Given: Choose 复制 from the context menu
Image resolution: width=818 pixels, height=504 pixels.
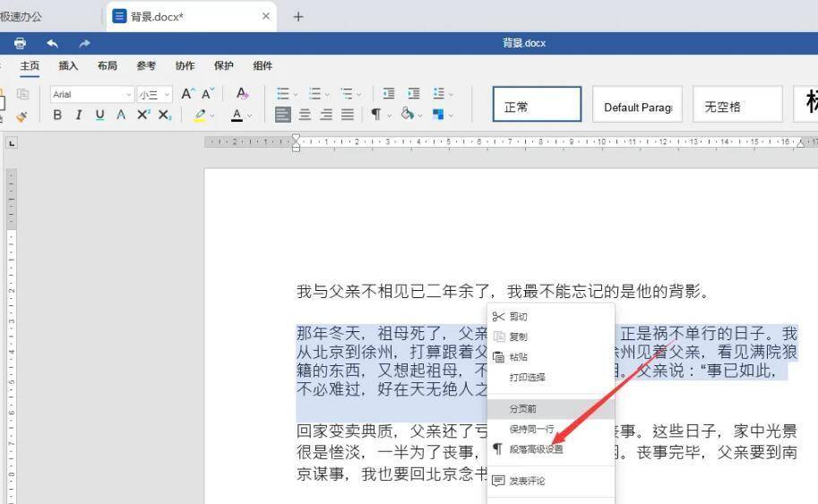Looking at the screenshot, I should (551, 337).
